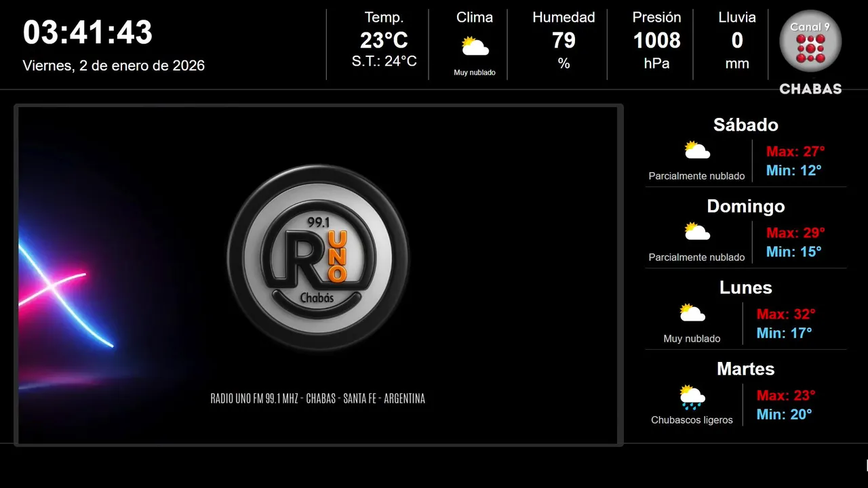Click the hPa unit label
Screen dimensions: 868x488
(x=656, y=64)
